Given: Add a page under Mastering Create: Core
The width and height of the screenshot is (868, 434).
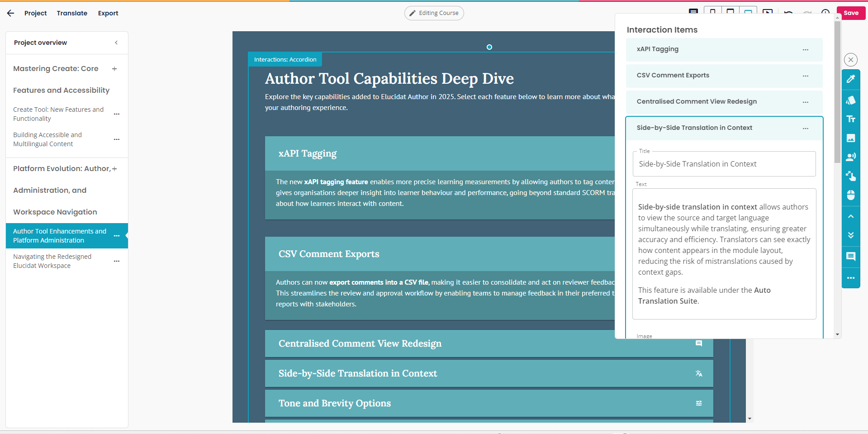Looking at the screenshot, I should coord(114,69).
